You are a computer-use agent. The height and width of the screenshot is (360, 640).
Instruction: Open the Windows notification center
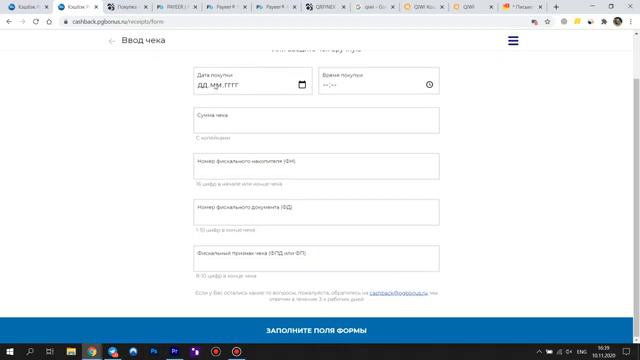click(x=627, y=351)
